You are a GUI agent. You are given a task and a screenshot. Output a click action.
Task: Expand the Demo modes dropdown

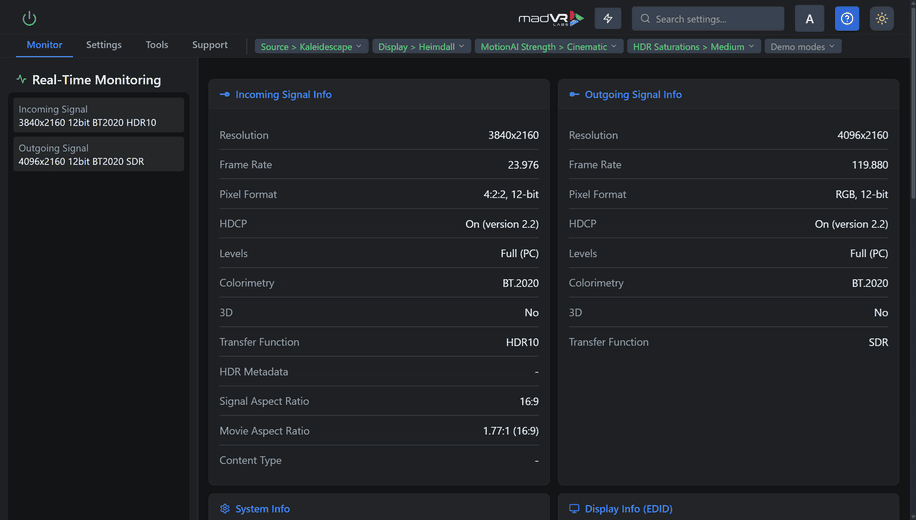[803, 47]
